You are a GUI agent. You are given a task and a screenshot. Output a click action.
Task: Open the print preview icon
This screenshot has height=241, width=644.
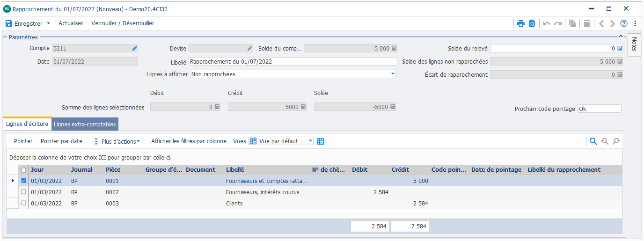click(532, 23)
